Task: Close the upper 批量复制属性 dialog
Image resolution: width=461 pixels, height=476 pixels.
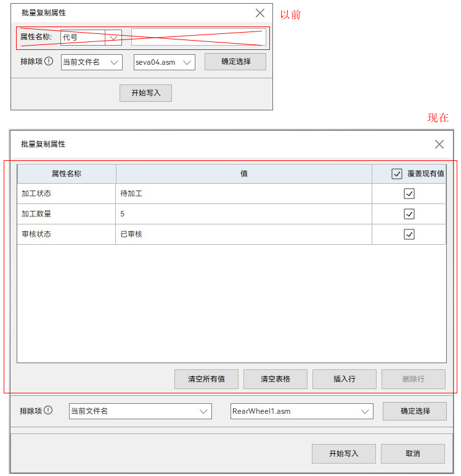Action: (x=260, y=13)
